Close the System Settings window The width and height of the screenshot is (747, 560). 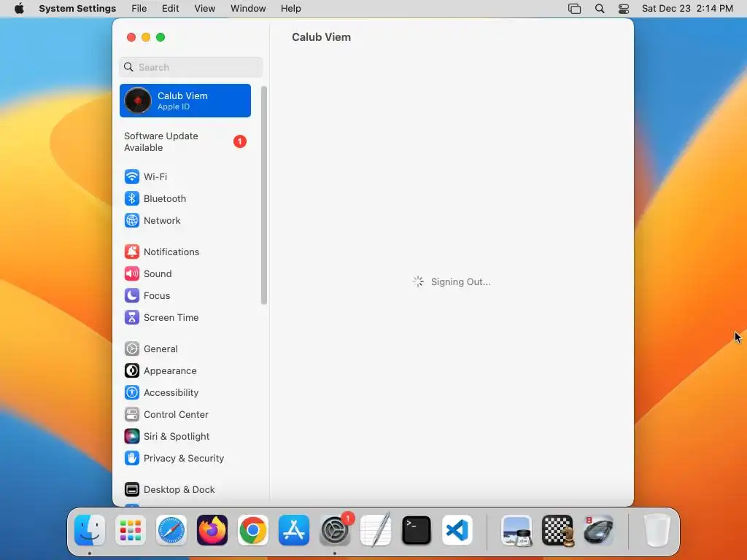coord(131,37)
